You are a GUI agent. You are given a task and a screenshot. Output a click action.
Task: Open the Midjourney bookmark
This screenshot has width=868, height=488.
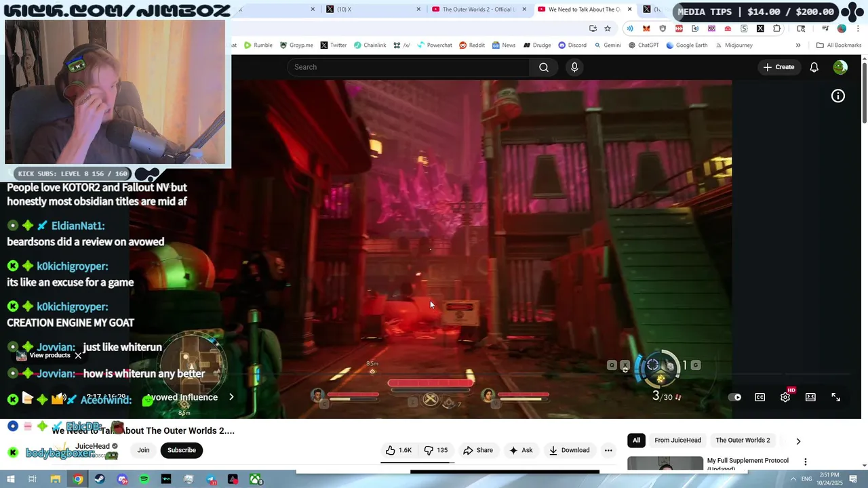(733, 45)
